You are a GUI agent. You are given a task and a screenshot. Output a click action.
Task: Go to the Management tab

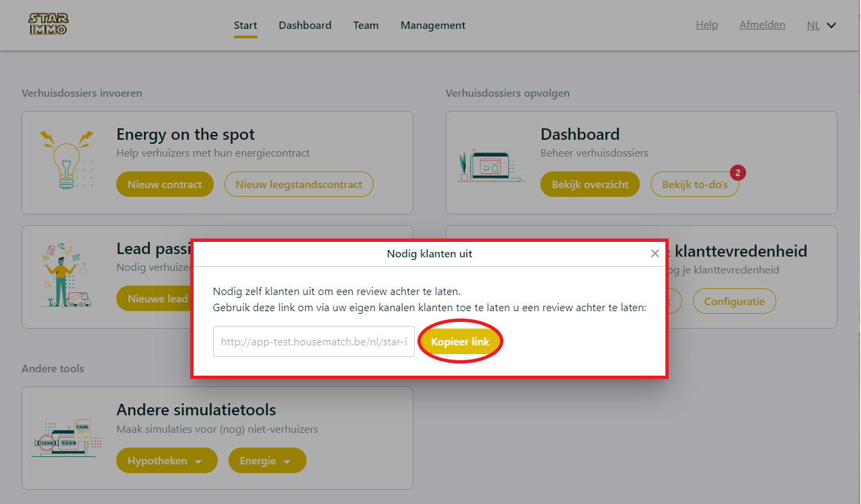(433, 26)
